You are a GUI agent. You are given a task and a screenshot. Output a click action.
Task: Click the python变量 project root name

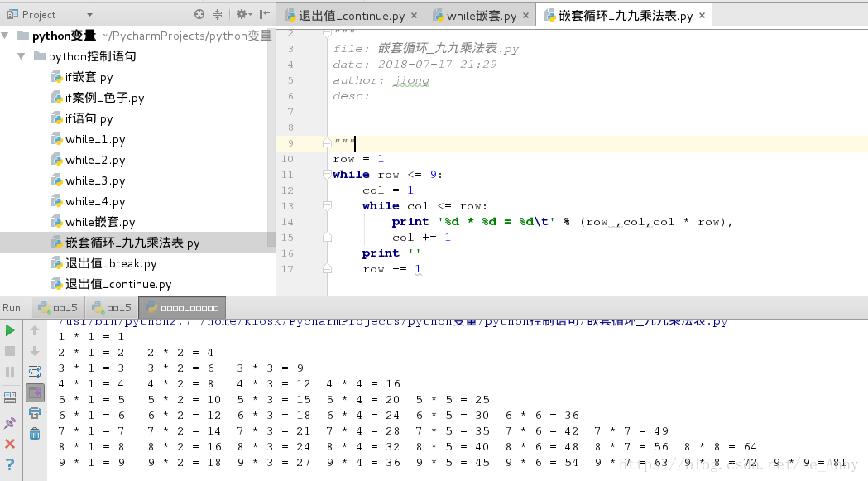tap(65, 36)
